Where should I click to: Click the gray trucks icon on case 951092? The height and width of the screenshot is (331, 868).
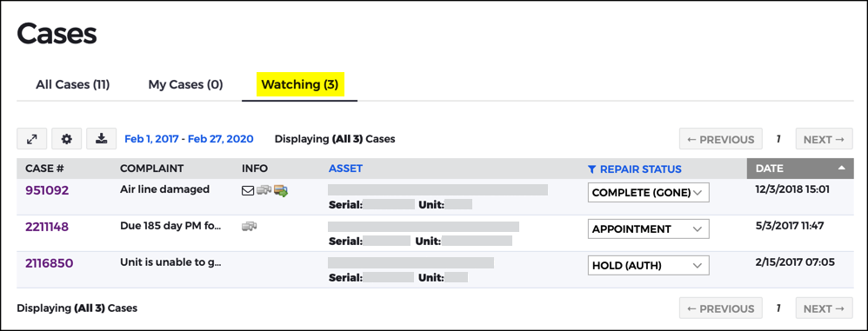tap(264, 190)
